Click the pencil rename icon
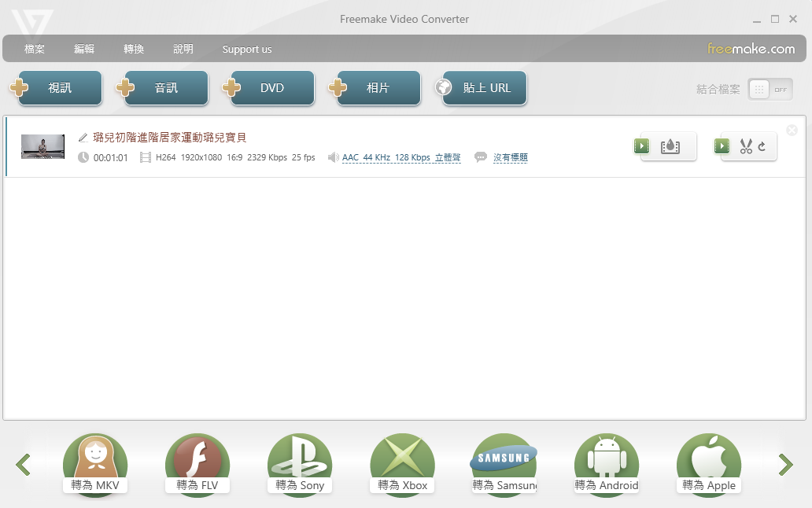The width and height of the screenshot is (812, 508). click(x=83, y=138)
